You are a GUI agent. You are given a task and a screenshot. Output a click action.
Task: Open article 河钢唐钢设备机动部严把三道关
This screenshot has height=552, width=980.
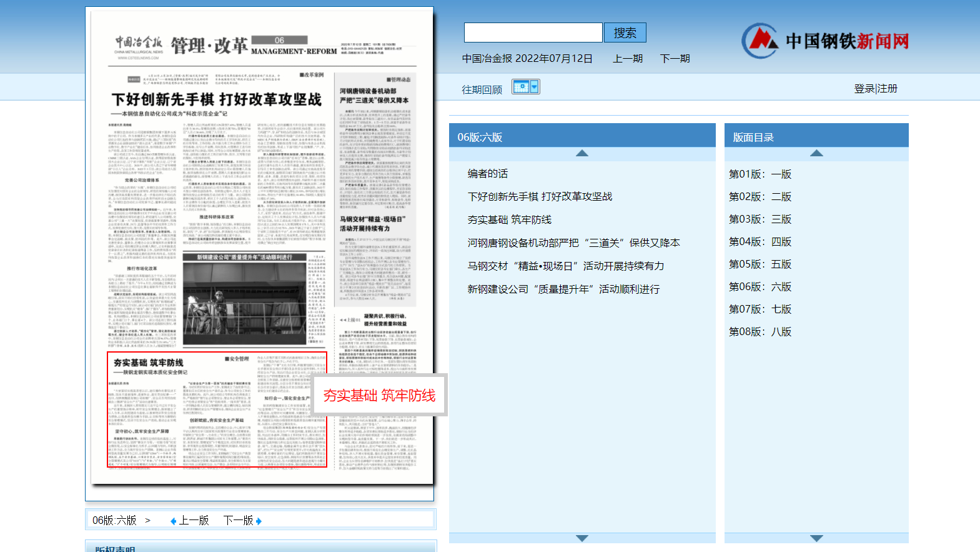574,243
